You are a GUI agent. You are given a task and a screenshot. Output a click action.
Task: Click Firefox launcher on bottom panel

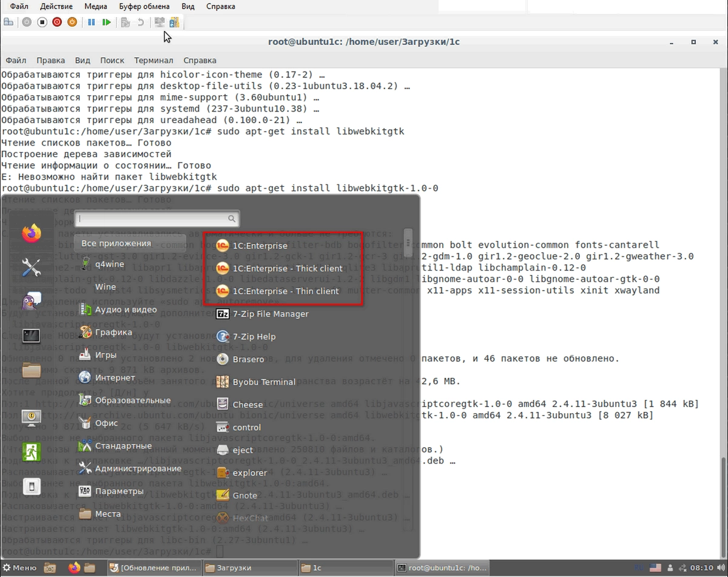[75, 568]
